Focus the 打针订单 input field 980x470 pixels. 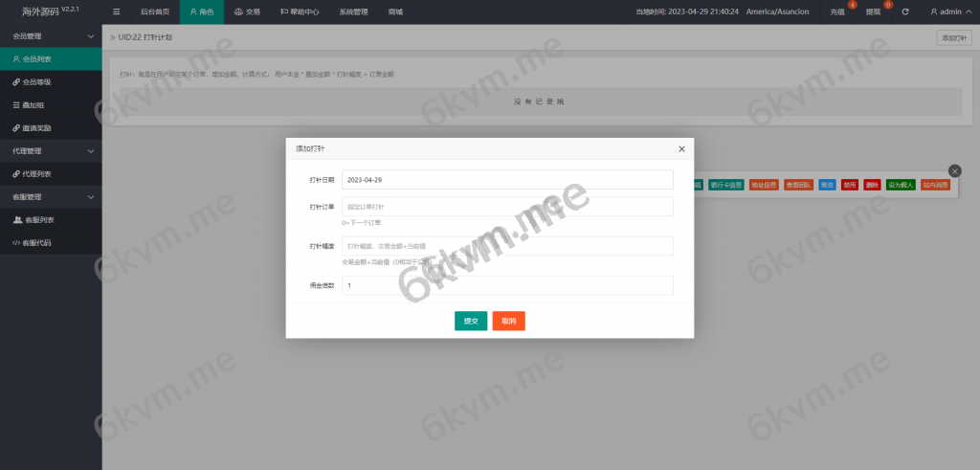[x=507, y=207]
